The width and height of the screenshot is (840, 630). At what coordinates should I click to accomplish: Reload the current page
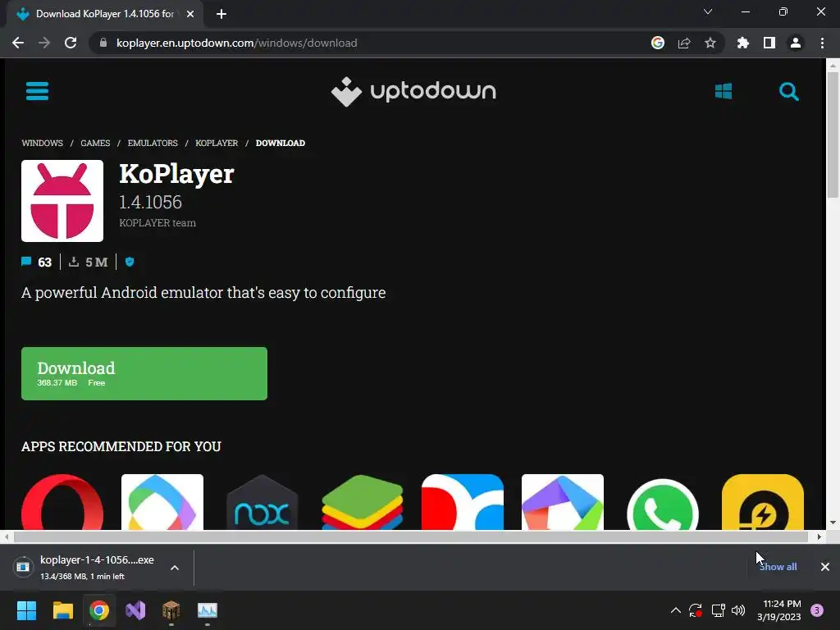71,43
